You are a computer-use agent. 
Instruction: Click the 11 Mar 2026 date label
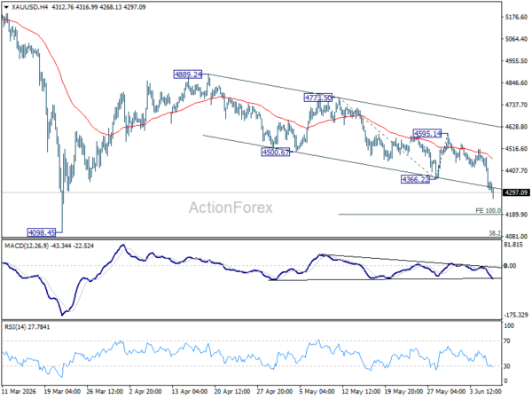(x=19, y=391)
